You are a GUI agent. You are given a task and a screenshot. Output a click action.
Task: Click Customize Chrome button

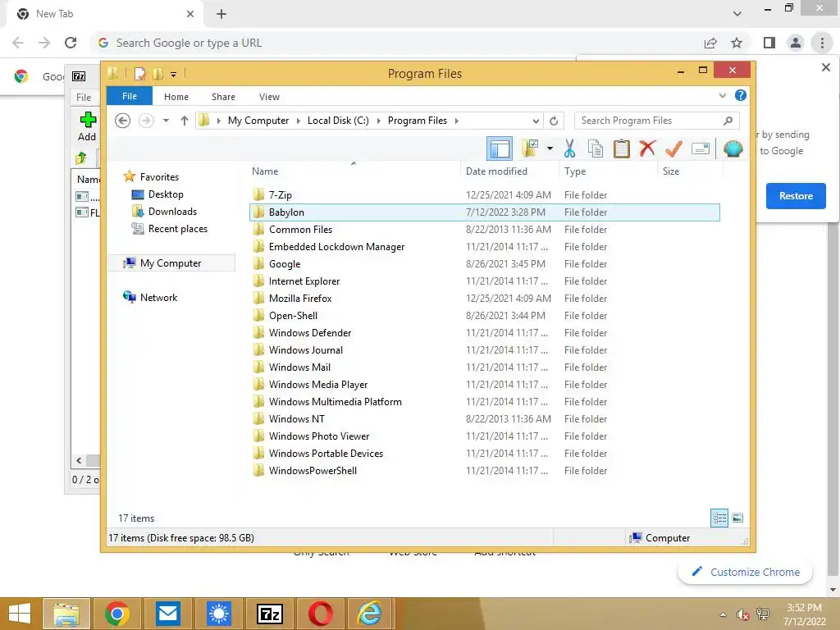tap(745, 572)
